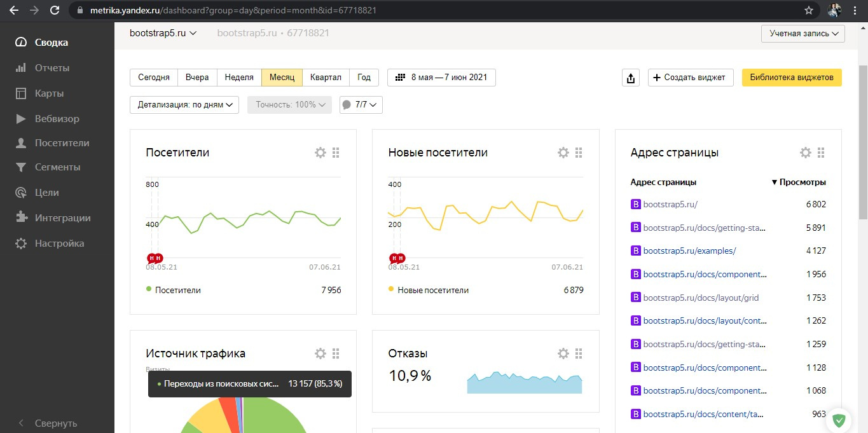Click drag handle of Новые посетители widget

coord(579,153)
